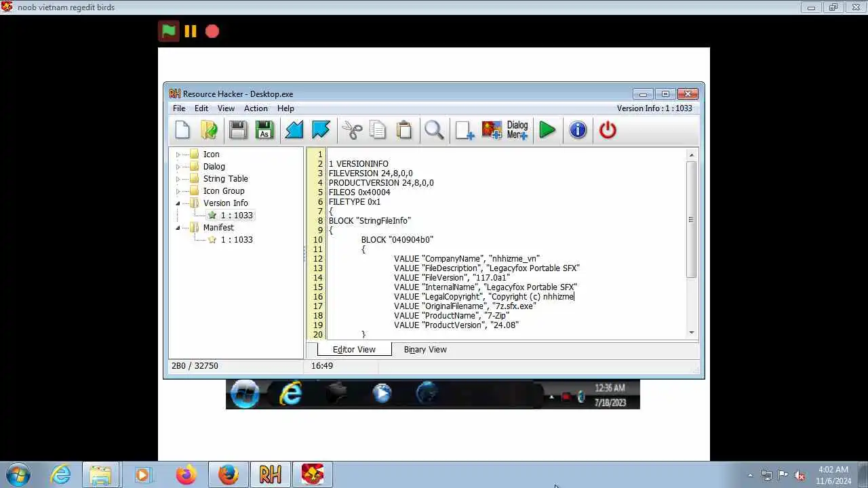
Task: Click the muted volume tray icon
Action: coord(800,475)
